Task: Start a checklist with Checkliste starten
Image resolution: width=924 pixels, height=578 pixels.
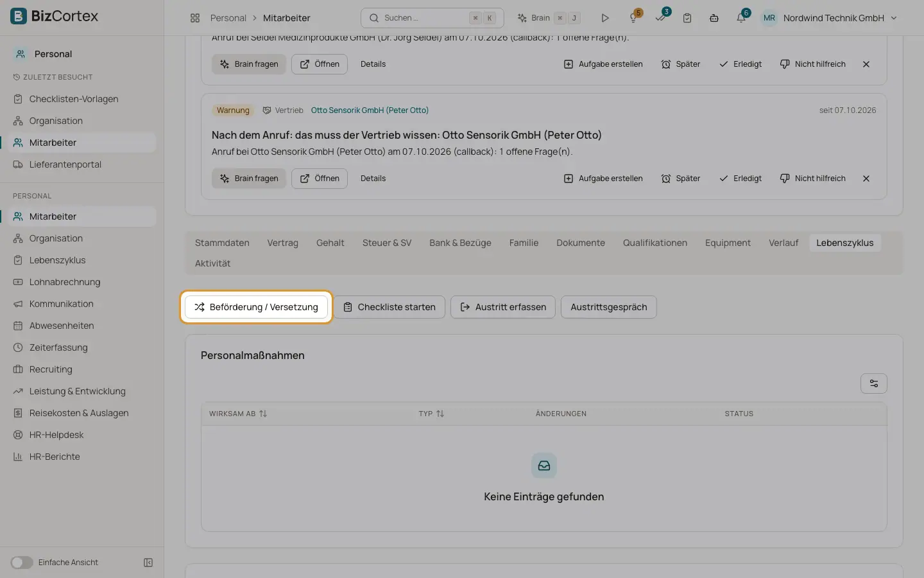Action: point(389,307)
